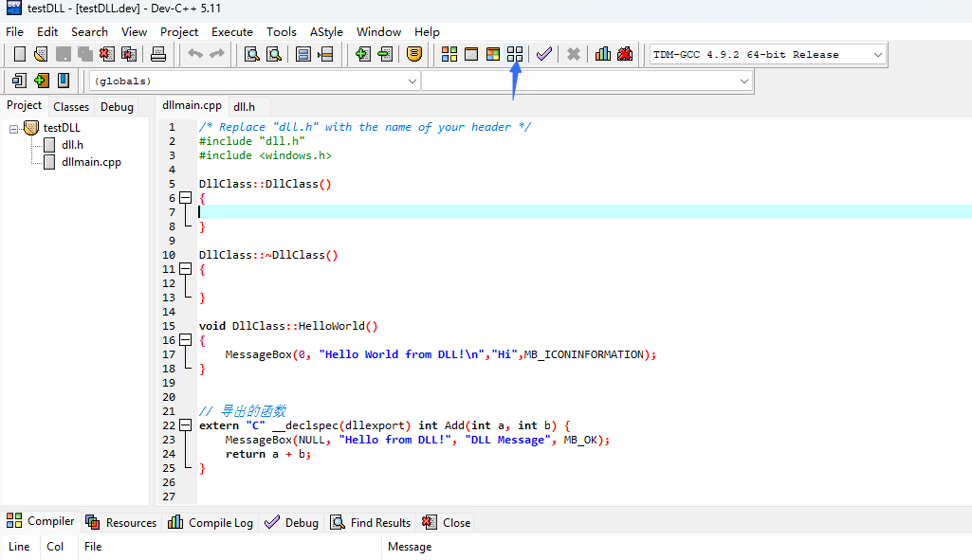Collapse code fold at line 22
This screenshot has height=560, width=972.
point(185,425)
